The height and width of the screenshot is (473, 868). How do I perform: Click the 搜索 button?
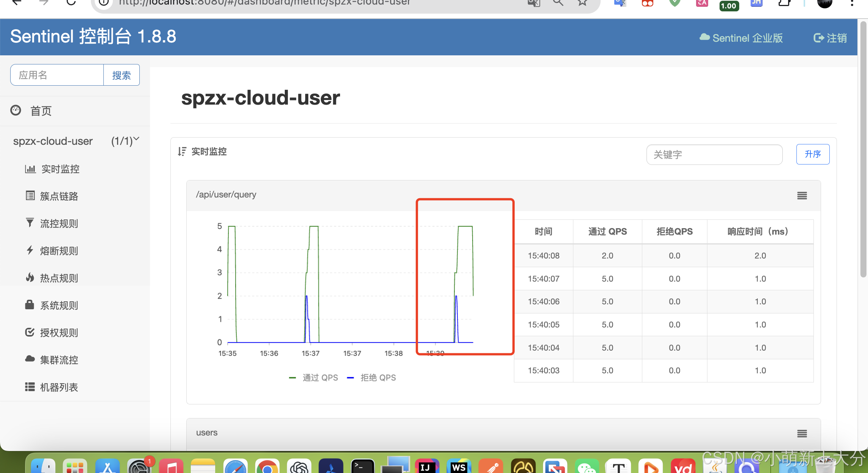pyautogui.click(x=121, y=75)
